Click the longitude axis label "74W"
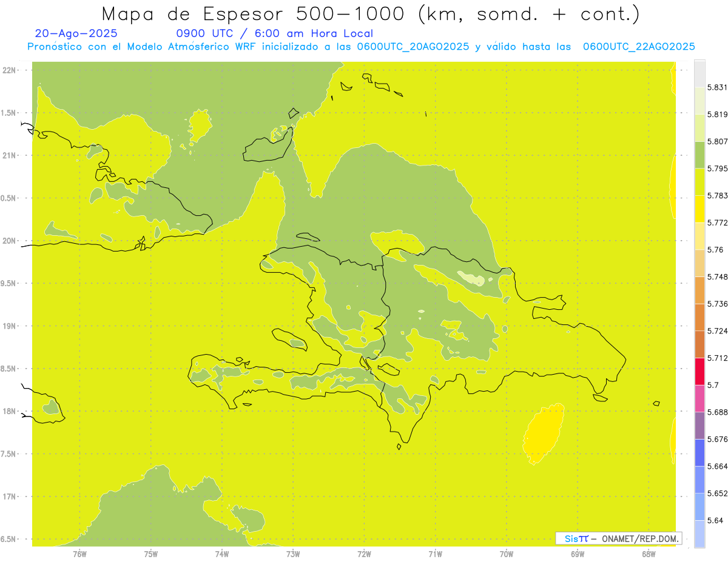 click(221, 554)
